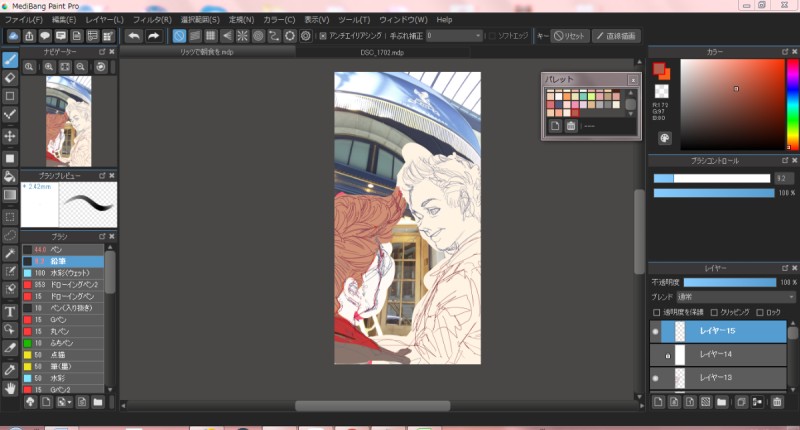Select the Text tool
Viewport: 800px width, 430px height.
tap(10, 311)
